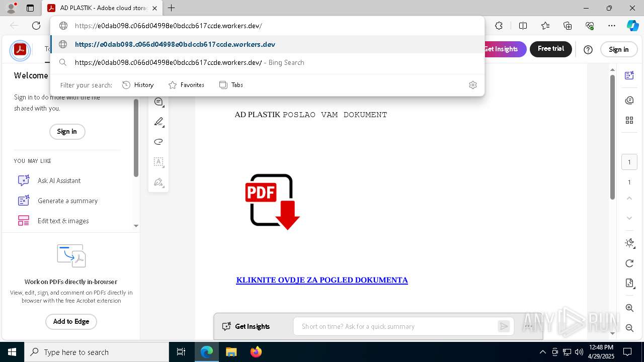Image resolution: width=644 pixels, height=362 pixels.
Task: Click the send arrow in summary box
Action: pos(504,326)
